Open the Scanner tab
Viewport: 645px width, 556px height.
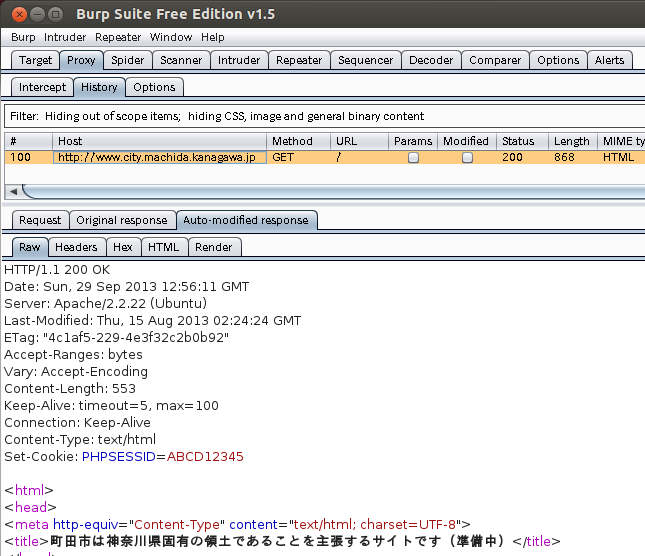coord(181,60)
